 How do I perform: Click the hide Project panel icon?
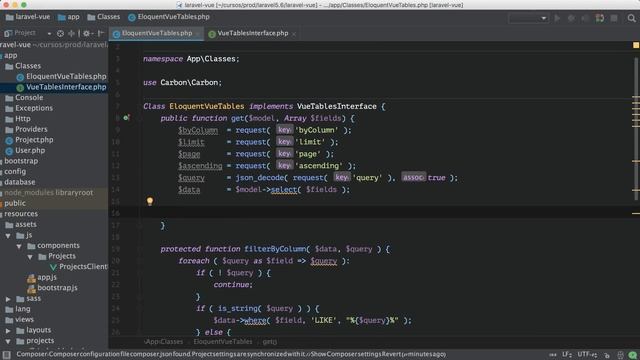point(101,33)
